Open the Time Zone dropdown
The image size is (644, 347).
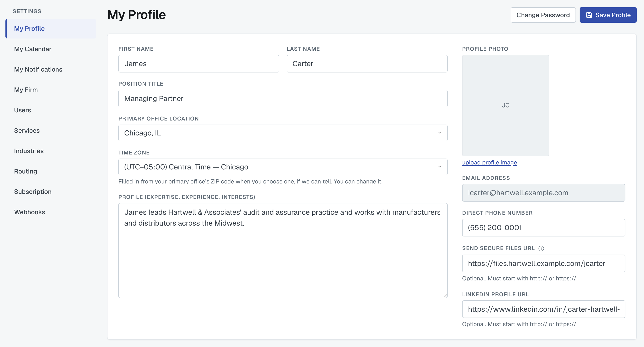point(283,167)
